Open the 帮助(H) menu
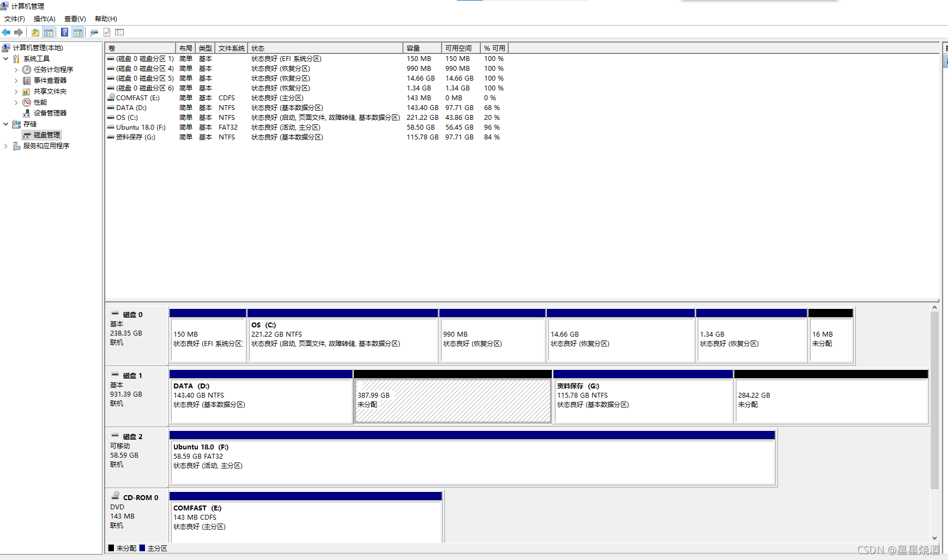This screenshot has height=560, width=948. (106, 19)
